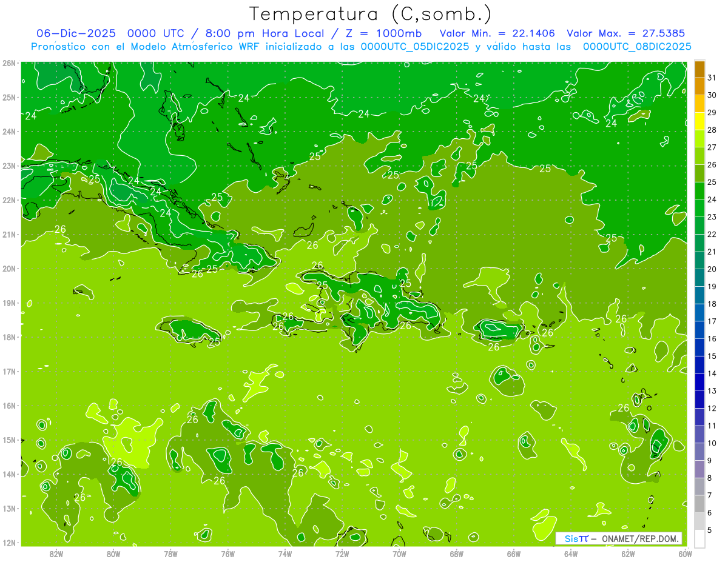Click the longitude label "76W"

point(227,554)
